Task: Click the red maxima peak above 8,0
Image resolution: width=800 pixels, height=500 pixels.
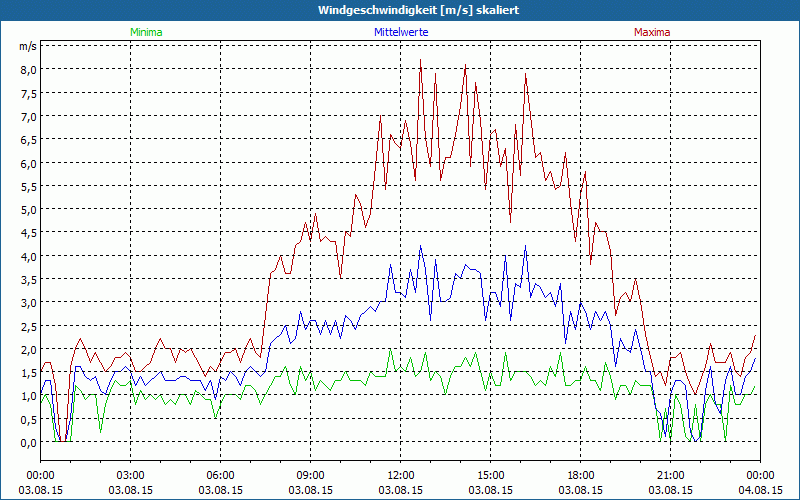Action: [x=420, y=60]
